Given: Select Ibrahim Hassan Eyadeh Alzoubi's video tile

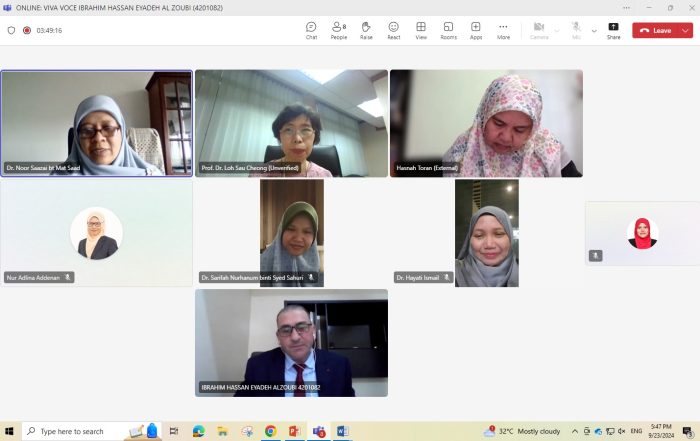Looking at the screenshot, I should (291, 343).
